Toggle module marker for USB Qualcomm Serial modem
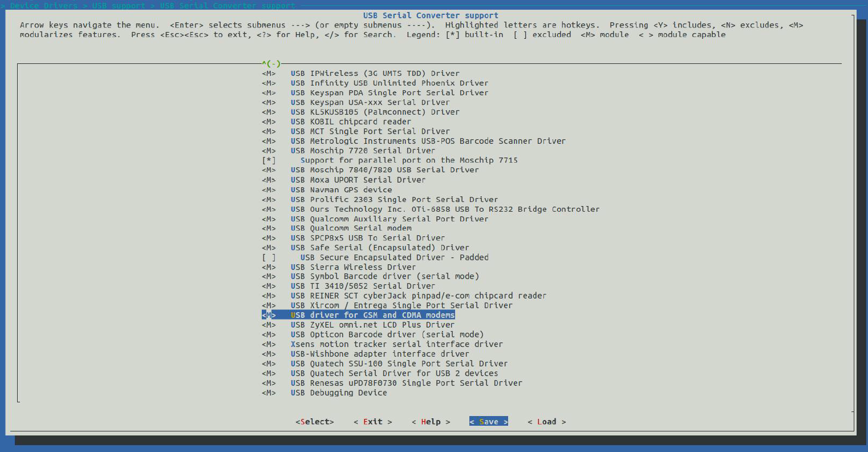The image size is (868, 452). [269, 228]
